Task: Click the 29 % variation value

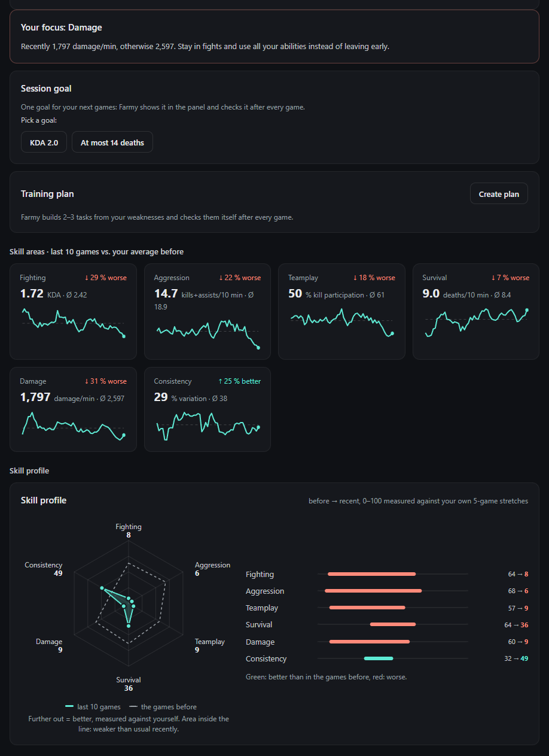Action: point(160,397)
